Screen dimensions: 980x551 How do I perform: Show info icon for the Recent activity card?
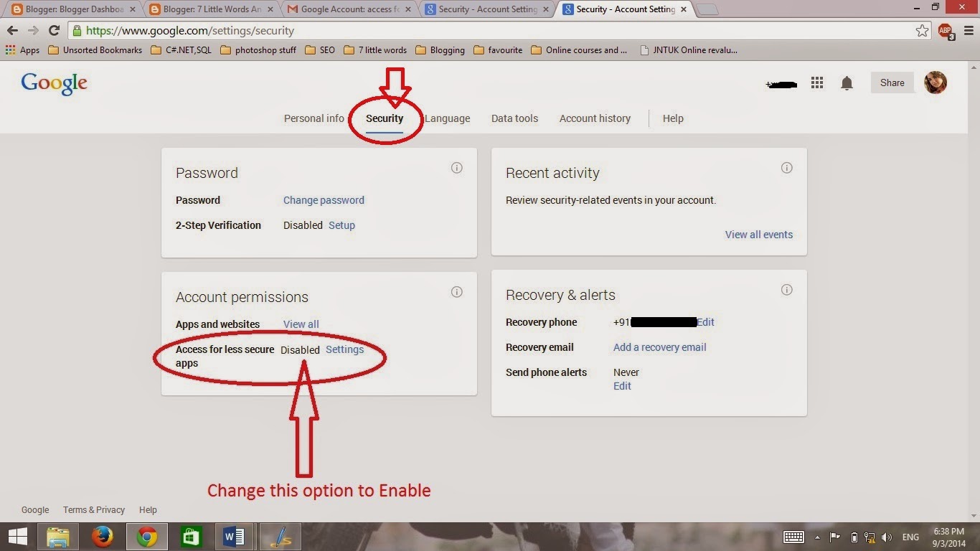[787, 168]
